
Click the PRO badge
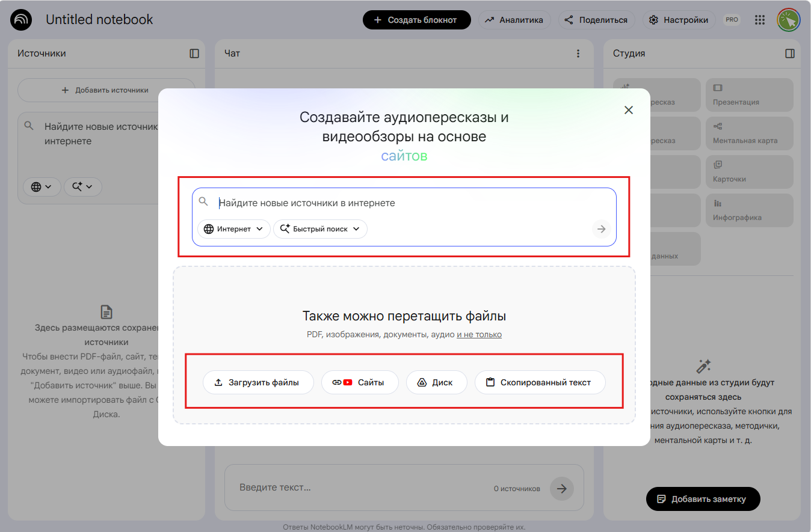[x=732, y=20]
